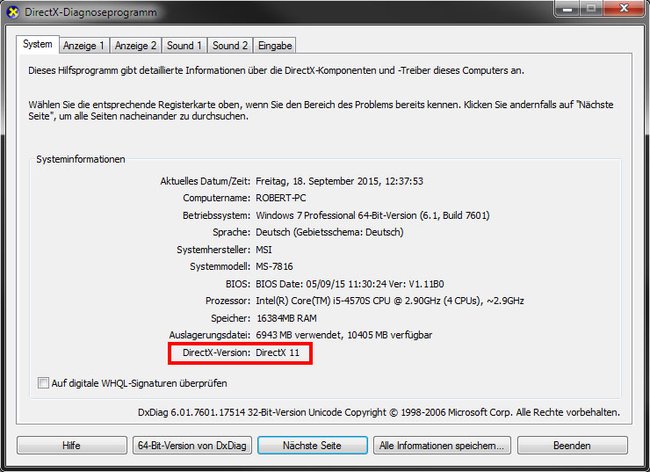Enable the WHQL-Signaturen überprüfen checkbox

point(43,383)
